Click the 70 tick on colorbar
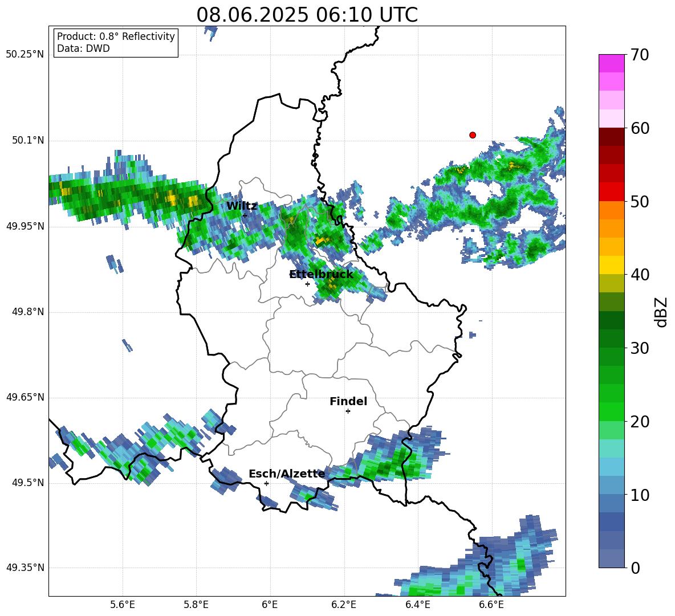Viewport: 675px width, 616px height. (640, 55)
